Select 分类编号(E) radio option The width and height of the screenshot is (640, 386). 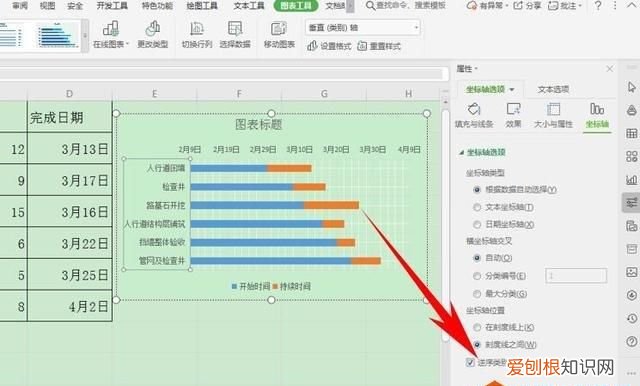(477, 276)
